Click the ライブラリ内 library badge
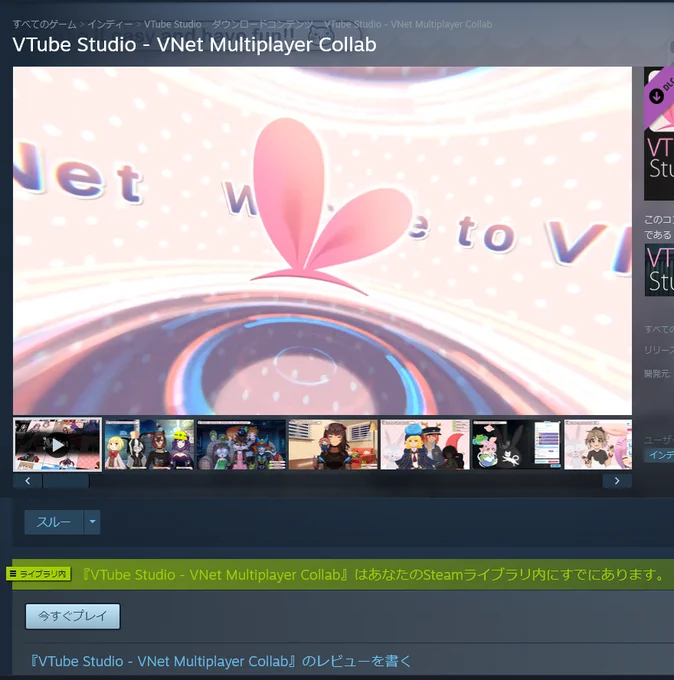The width and height of the screenshot is (674, 680). tap(39, 574)
